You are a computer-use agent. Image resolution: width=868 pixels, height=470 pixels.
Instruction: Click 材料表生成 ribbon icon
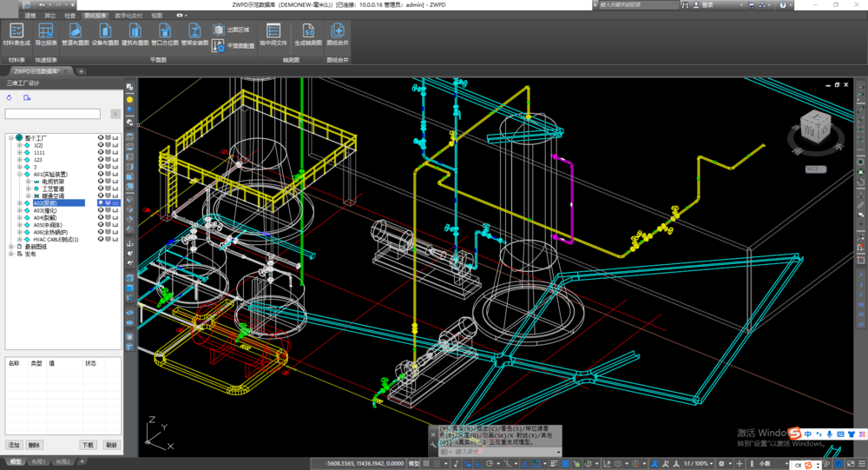(16, 35)
